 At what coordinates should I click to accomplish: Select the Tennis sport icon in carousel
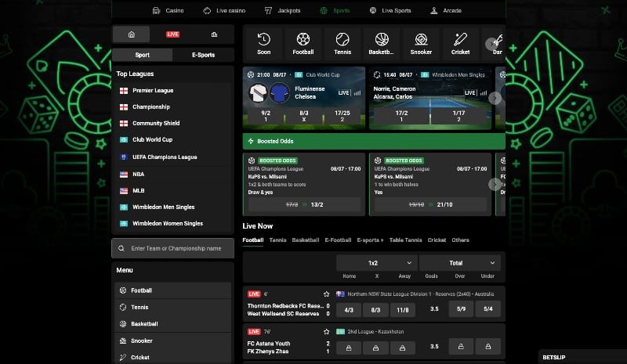point(342,44)
